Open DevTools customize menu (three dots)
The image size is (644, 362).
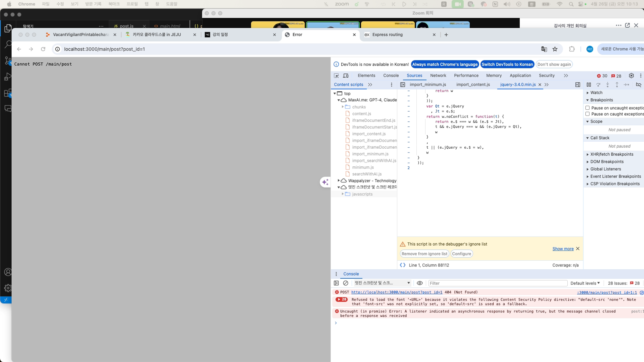[640, 76]
